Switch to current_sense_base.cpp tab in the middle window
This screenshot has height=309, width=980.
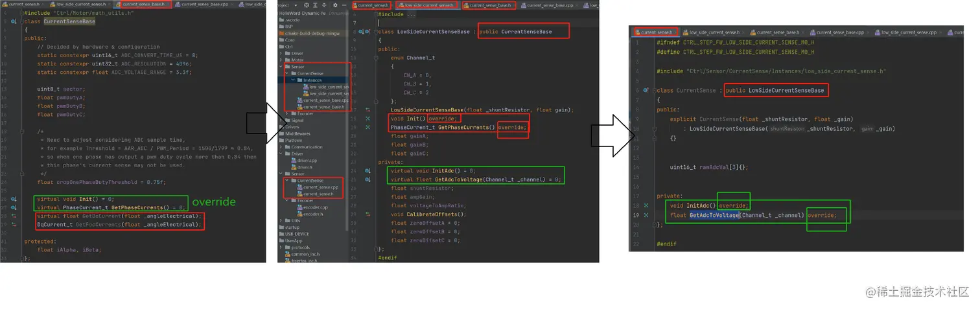click(x=549, y=5)
